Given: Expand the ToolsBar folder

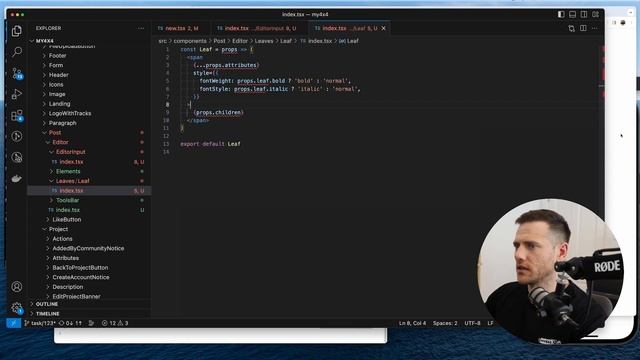Looking at the screenshot, I should tap(89, 200).
